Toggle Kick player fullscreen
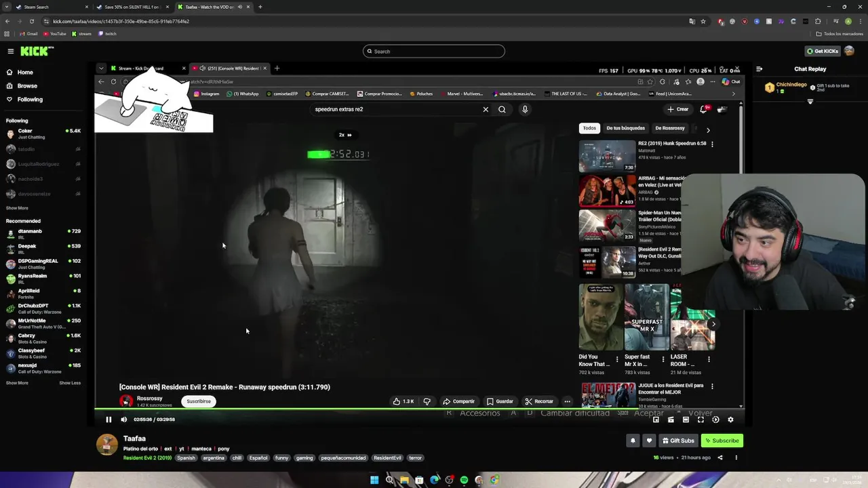Screen dimensions: 868x488 coord(701,420)
